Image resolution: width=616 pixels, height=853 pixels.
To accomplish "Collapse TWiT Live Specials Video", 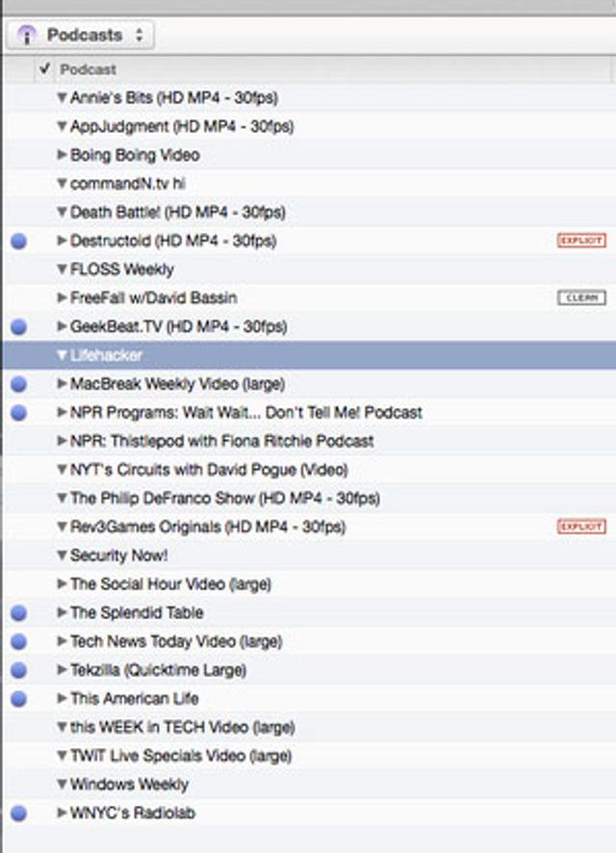I will [62, 756].
